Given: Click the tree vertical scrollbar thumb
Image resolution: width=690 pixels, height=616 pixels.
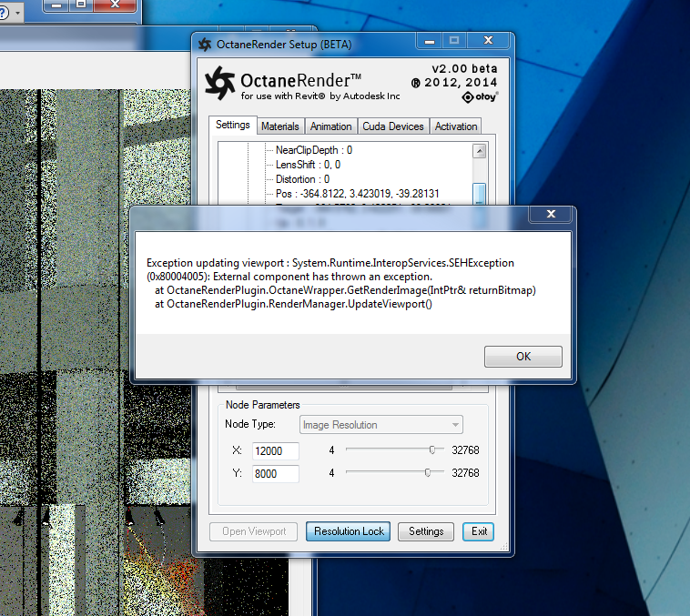Looking at the screenshot, I should (479, 194).
